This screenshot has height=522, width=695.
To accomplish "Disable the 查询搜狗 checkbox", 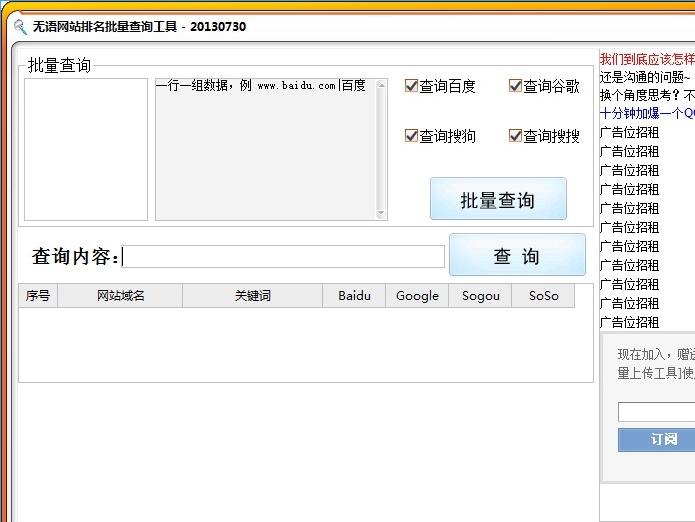I will click(411, 136).
